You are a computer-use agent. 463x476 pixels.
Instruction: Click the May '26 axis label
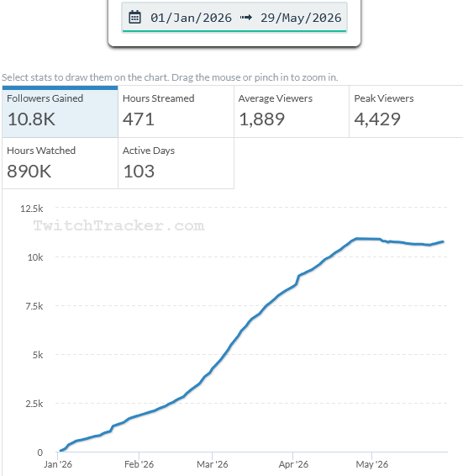pos(372,464)
